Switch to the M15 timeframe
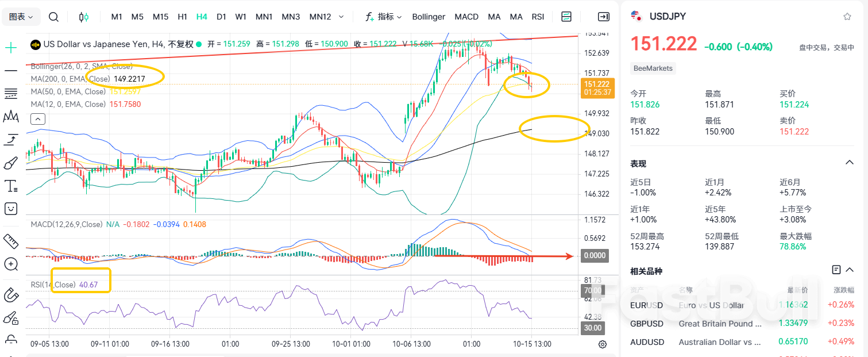The height and width of the screenshot is (357, 868). [x=160, y=17]
